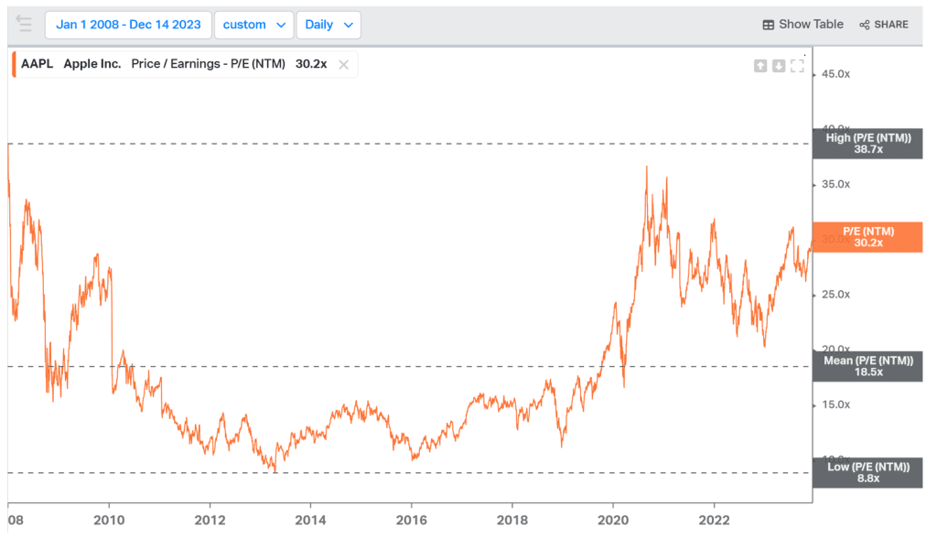Select the Low (P/E NTM) 8.8x label
This screenshot has width=937, height=560.
tap(867, 473)
